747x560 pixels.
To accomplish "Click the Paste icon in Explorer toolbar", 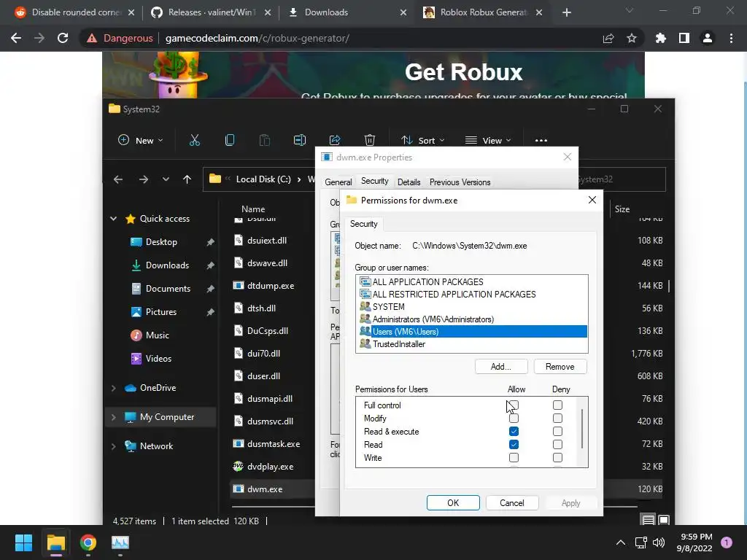I will tap(264, 140).
